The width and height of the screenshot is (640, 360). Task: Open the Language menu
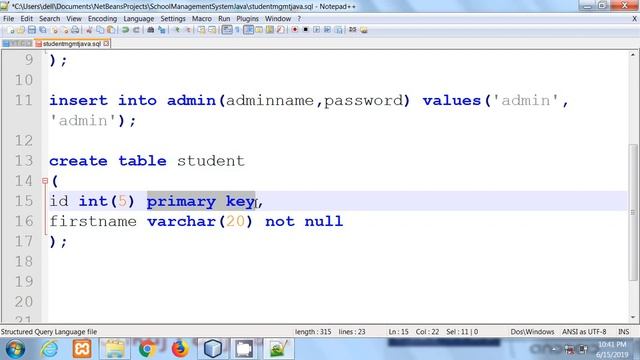(x=139, y=19)
